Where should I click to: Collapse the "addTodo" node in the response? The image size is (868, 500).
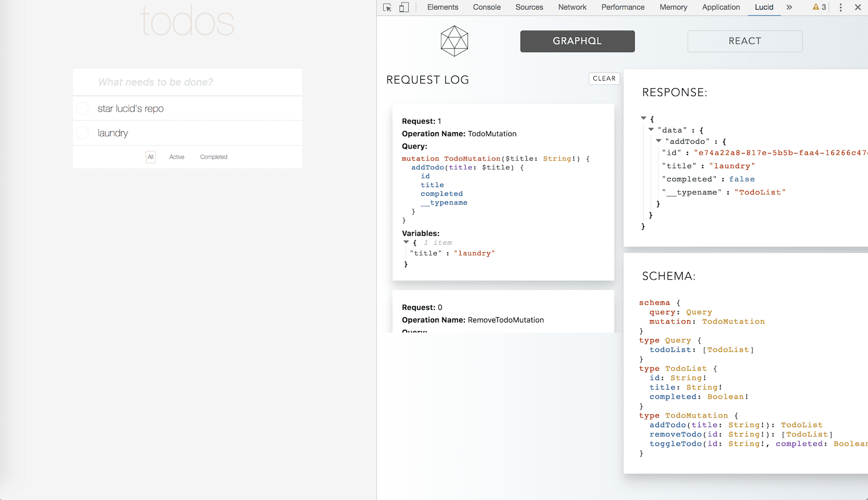pyautogui.click(x=658, y=141)
